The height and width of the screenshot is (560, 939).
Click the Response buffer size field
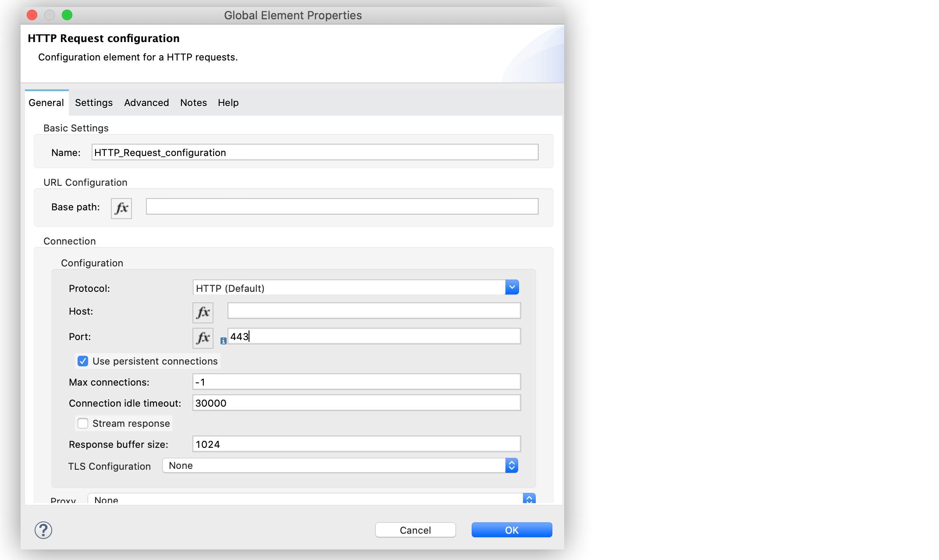click(356, 444)
